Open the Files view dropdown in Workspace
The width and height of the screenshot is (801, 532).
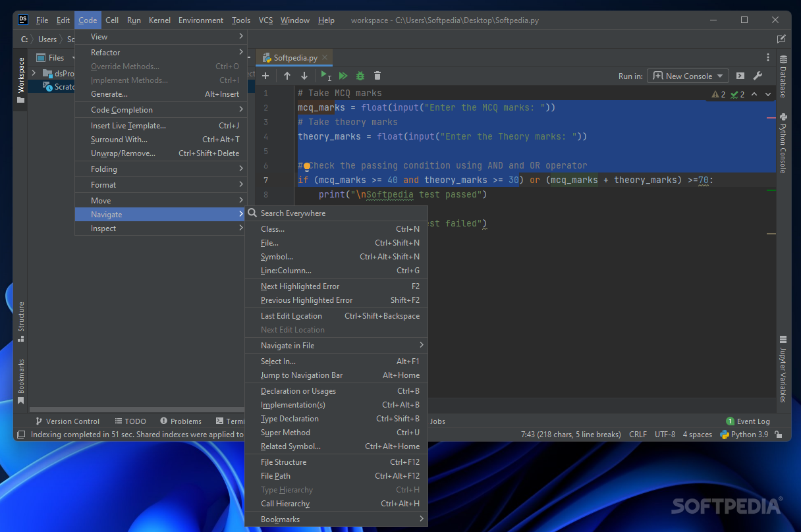click(x=55, y=58)
